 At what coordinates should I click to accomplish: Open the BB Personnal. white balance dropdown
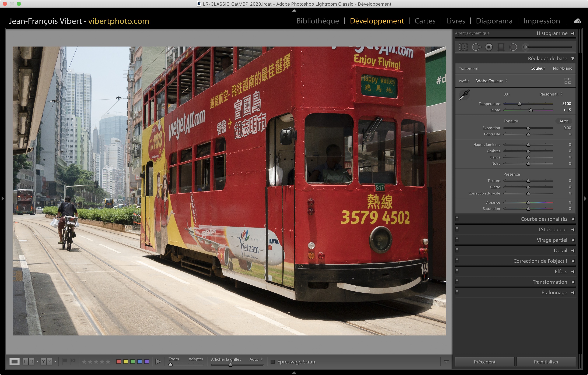point(551,94)
